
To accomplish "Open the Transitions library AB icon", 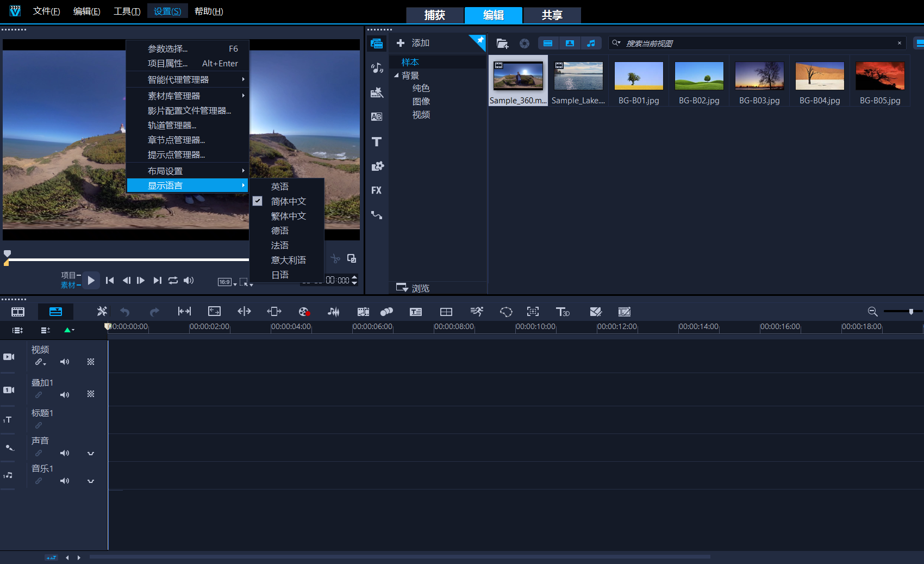I will [377, 116].
